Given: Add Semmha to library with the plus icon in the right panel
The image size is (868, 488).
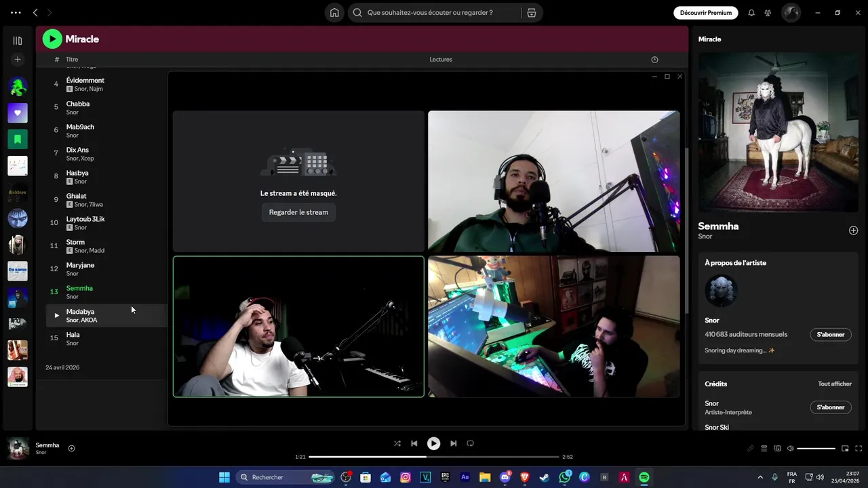Looking at the screenshot, I should point(853,230).
